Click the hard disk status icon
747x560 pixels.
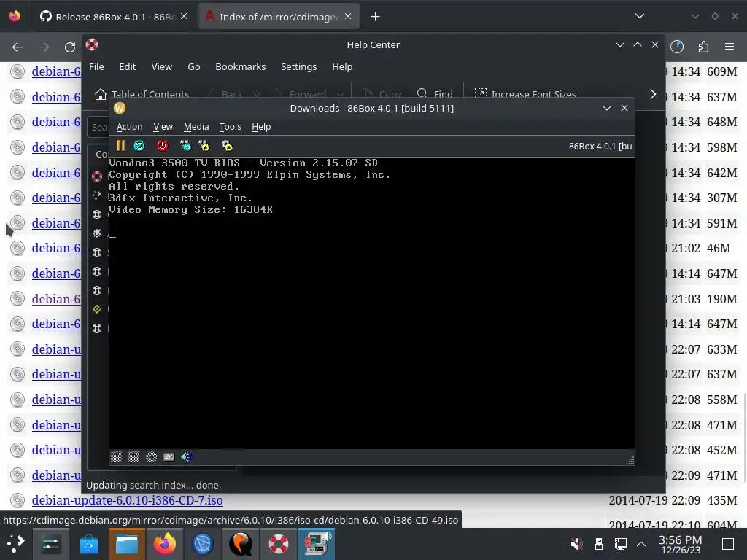169,457
